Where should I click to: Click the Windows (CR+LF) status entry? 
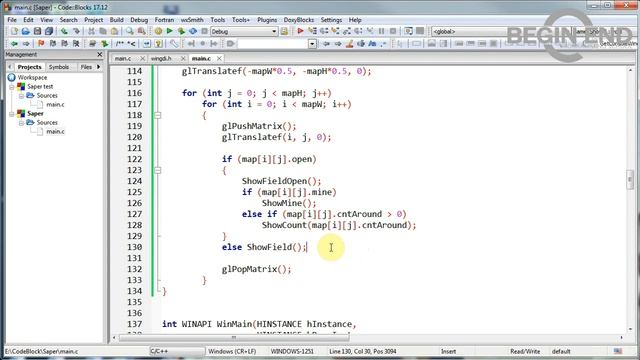pyautogui.click(x=232, y=351)
